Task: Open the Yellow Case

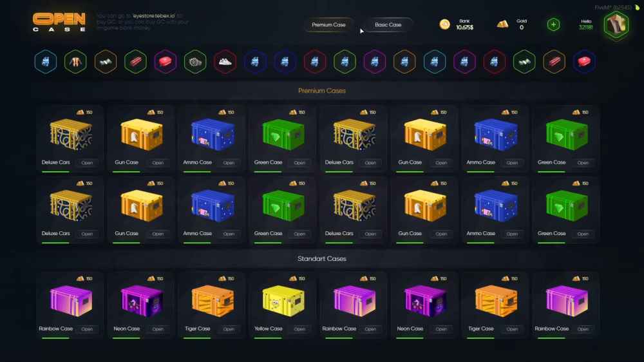Action: coord(299,329)
